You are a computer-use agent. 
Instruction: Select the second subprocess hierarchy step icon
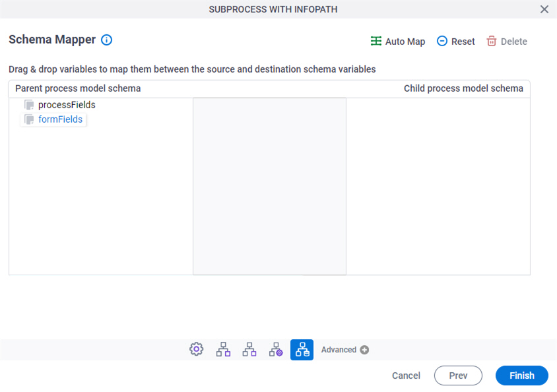[x=249, y=349]
